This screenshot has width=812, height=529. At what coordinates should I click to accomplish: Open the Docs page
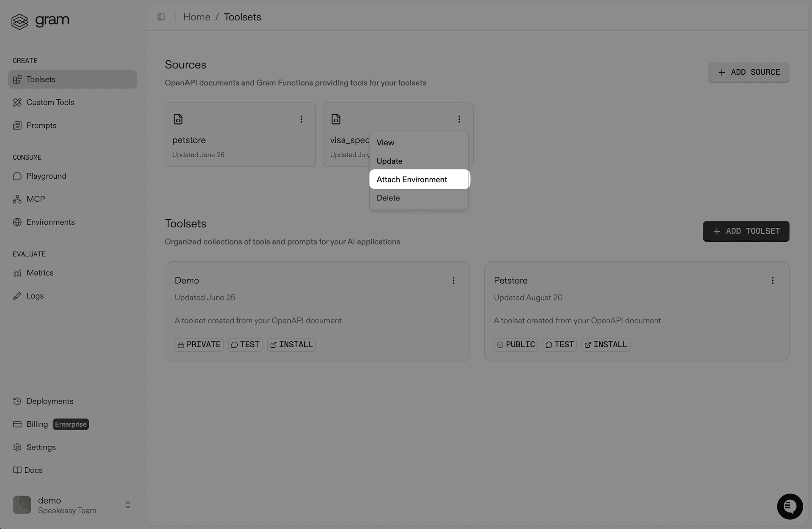pos(34,470)
